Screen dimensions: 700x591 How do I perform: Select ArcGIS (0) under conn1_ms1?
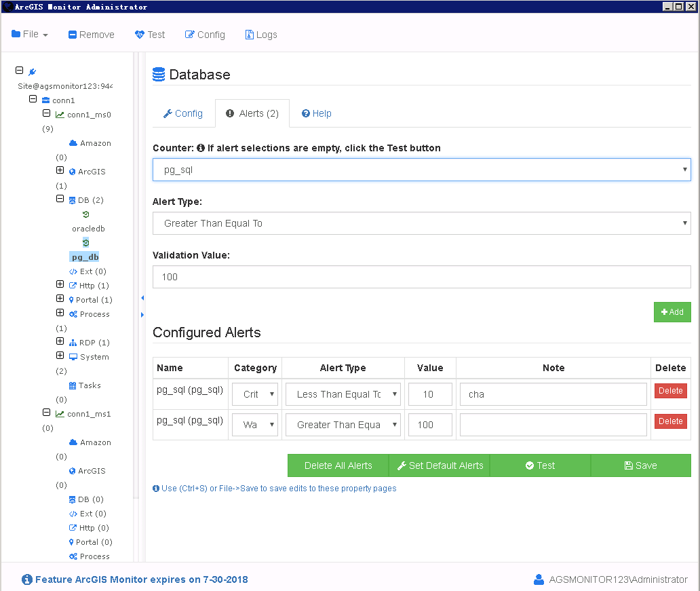(92, 472)
